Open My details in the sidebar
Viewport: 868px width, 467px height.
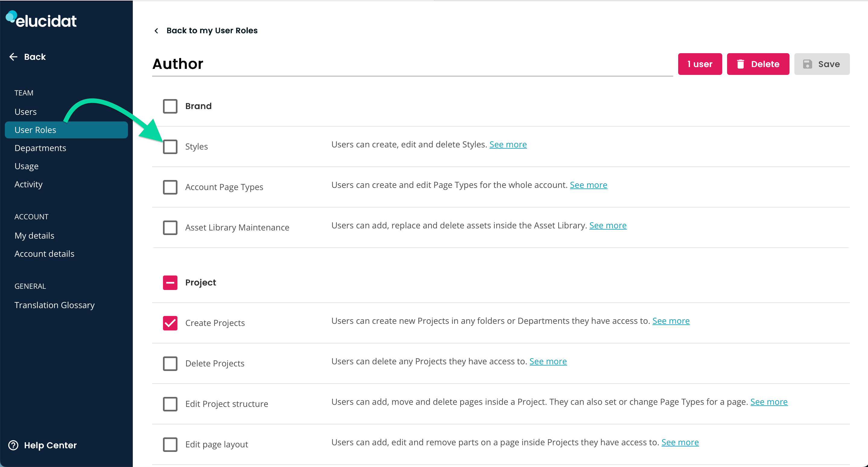coord(34,236)
